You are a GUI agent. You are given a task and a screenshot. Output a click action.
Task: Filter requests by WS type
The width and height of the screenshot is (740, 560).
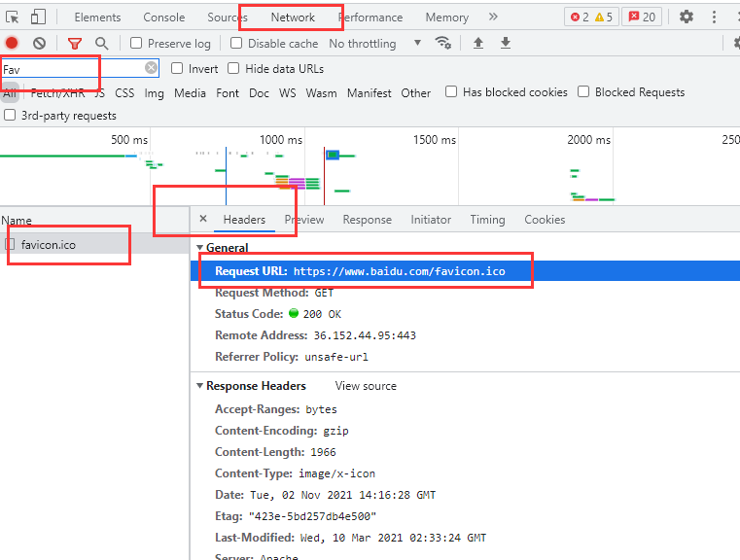pyautogui.click(x=288, y=93)
